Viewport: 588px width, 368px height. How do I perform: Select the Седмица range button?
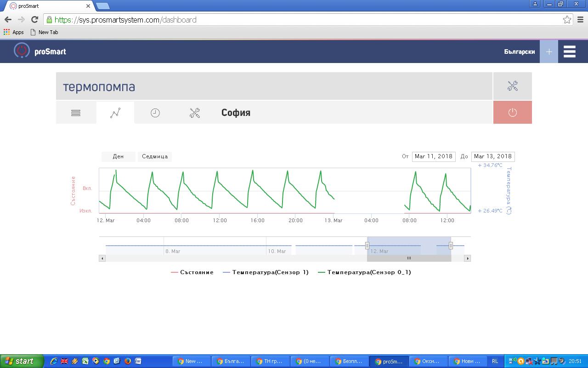[155, 156]
